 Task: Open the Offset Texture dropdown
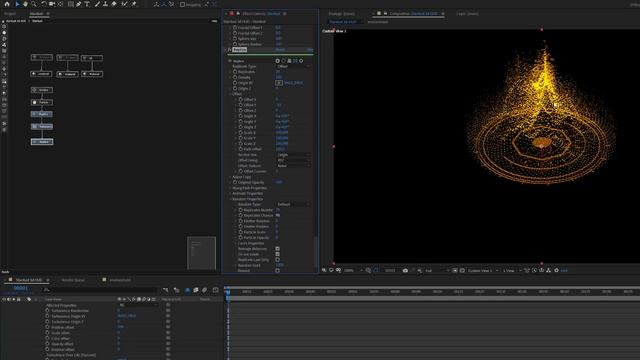(x=293, y=166)
